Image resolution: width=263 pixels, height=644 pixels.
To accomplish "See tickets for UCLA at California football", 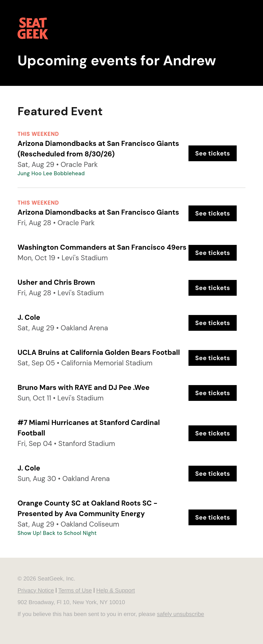I will click(x=212, y=358).
